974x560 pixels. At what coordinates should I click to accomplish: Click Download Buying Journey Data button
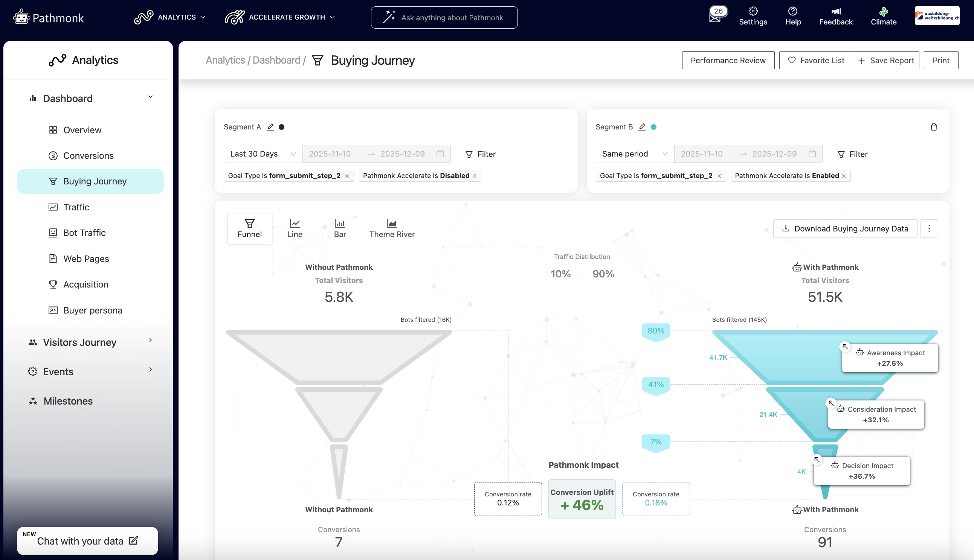[845, 228]
